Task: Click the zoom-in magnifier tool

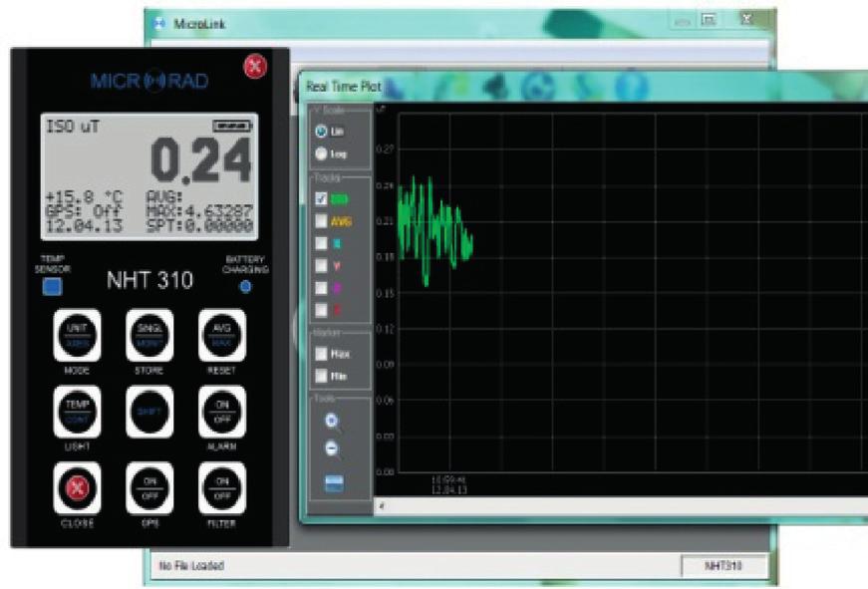Action: tap(332, 422)
